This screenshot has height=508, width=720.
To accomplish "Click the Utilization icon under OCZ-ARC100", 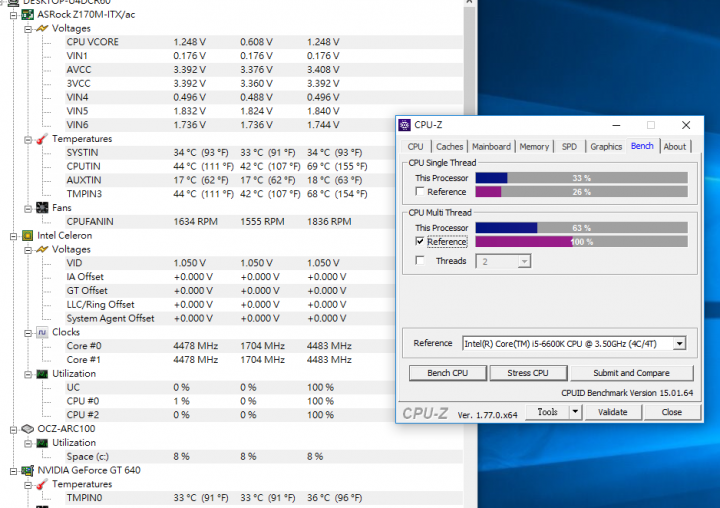I will click(x=42, y=443).
